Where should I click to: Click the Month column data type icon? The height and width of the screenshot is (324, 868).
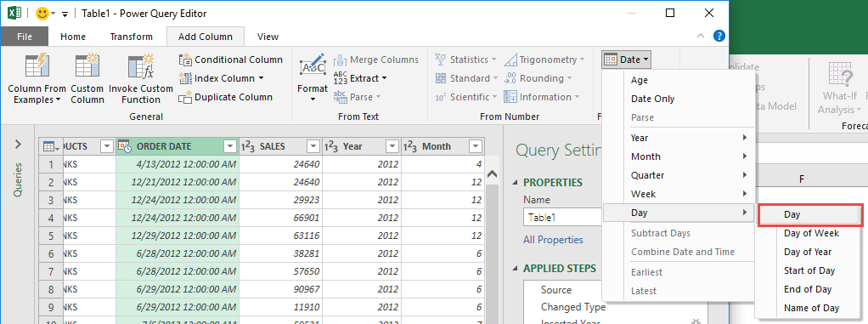(x=409, y=147)
